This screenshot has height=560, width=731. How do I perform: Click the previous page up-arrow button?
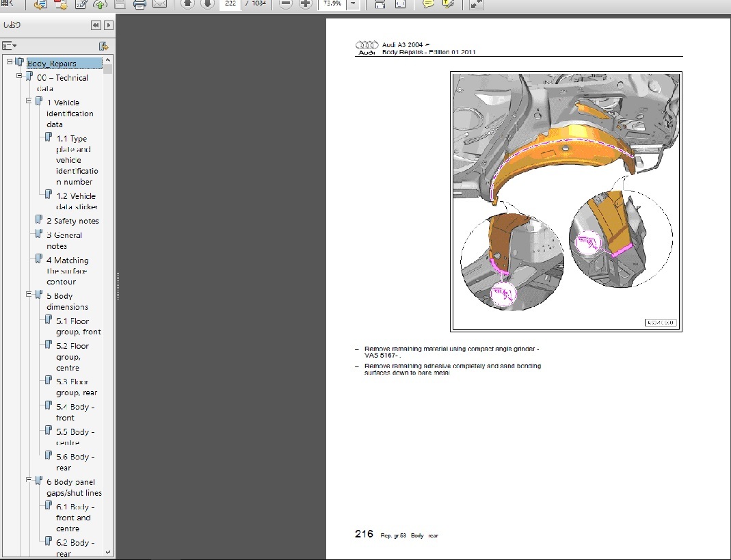187,3
